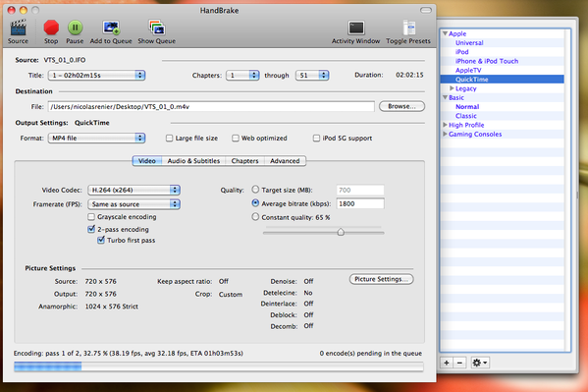Image resolution: width=588 pixels, height=392 pixels.
Task: Remove the preset with the minus button
Action: tap(459, 363)
